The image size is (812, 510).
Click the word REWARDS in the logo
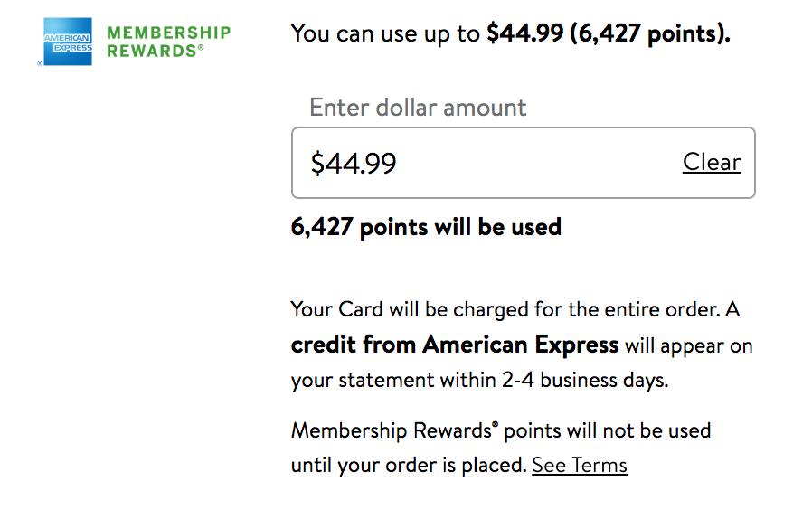pos(150,52)
